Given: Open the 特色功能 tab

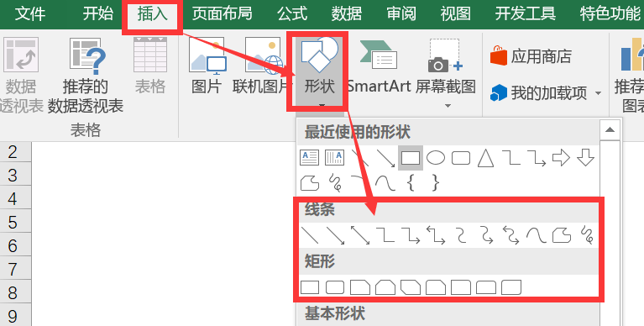Looking at the screenshot, I should (610, 14).
